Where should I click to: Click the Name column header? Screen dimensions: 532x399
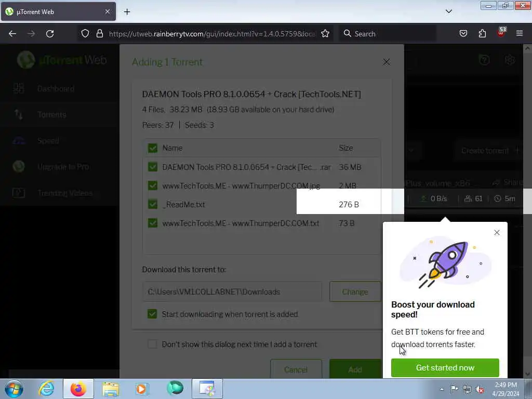coord(172,148)
